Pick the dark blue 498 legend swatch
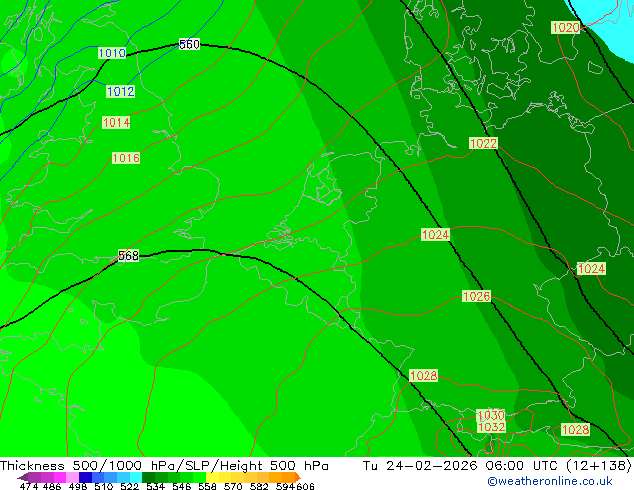 tap(85, 478)
